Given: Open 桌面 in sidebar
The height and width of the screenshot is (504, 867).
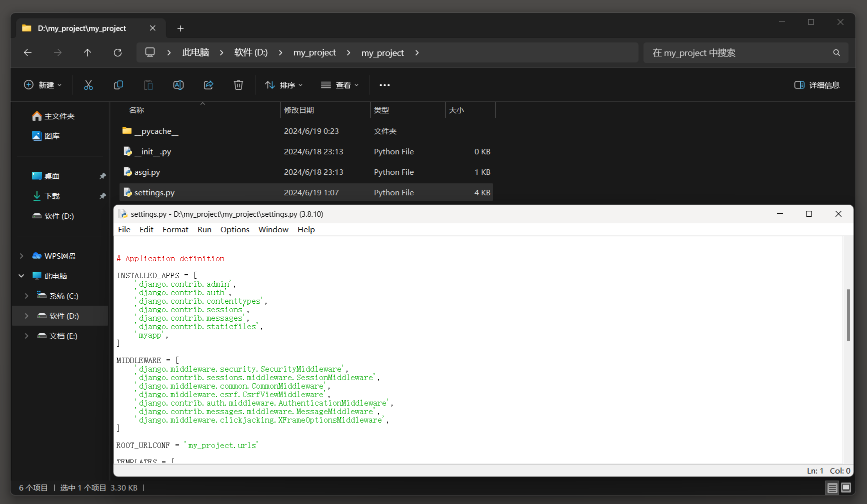Looking at the screenshot, I should pyautogui.click(x=46, y=176).
